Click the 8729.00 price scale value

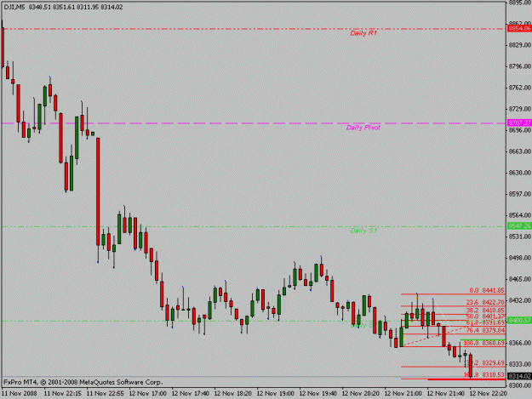pyautogui.click(x=520, y=109)
